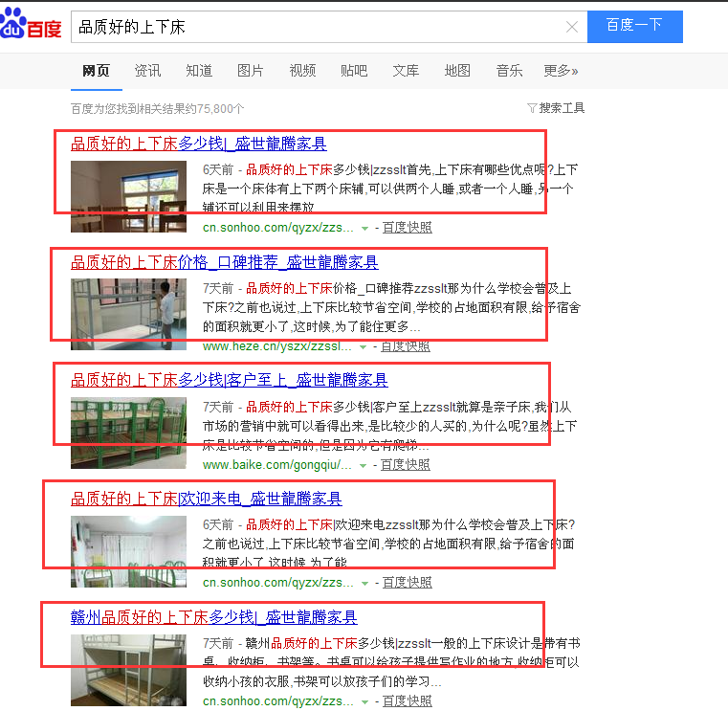Click the first result's dormitory window thumbnail
The height and width of the screenshot is (711, 728).
point(128,196)
